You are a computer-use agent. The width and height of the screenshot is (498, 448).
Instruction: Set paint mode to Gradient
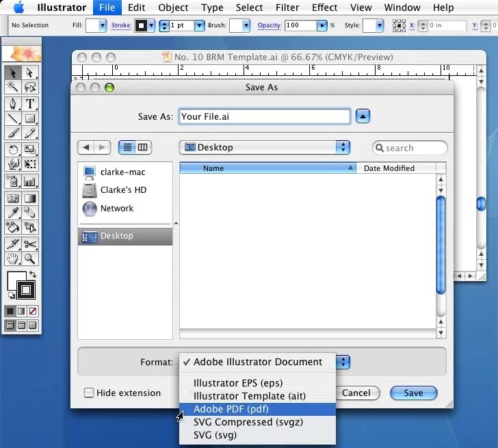tap(21, 311)
